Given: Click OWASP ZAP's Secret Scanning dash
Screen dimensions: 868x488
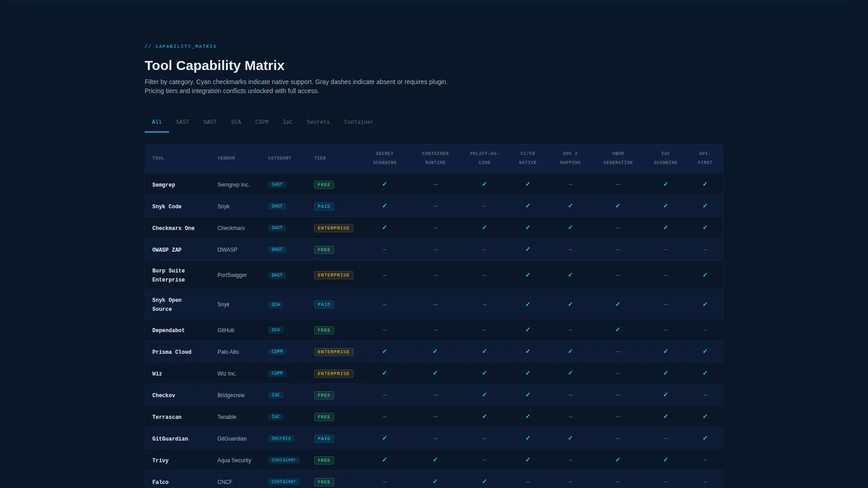Looking at the screenshot, I should [x=385, y=249].
